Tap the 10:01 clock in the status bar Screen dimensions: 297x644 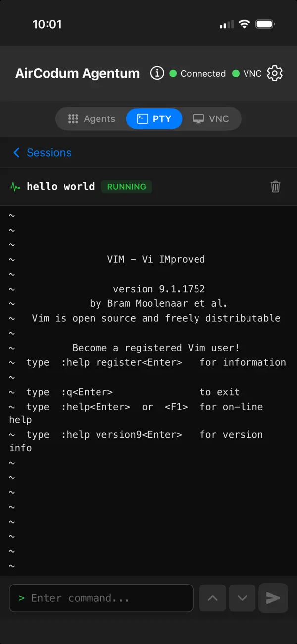[47, 24]
